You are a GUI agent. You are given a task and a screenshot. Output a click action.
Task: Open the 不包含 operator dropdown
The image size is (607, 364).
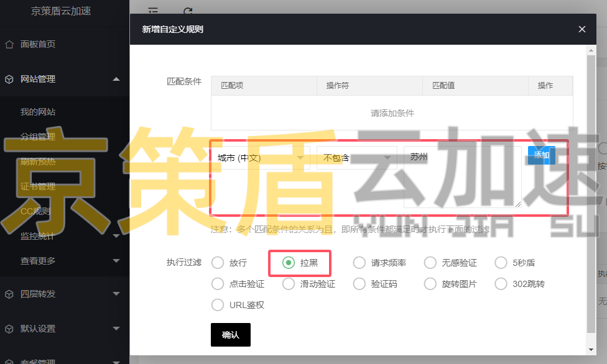coord(356,158)
